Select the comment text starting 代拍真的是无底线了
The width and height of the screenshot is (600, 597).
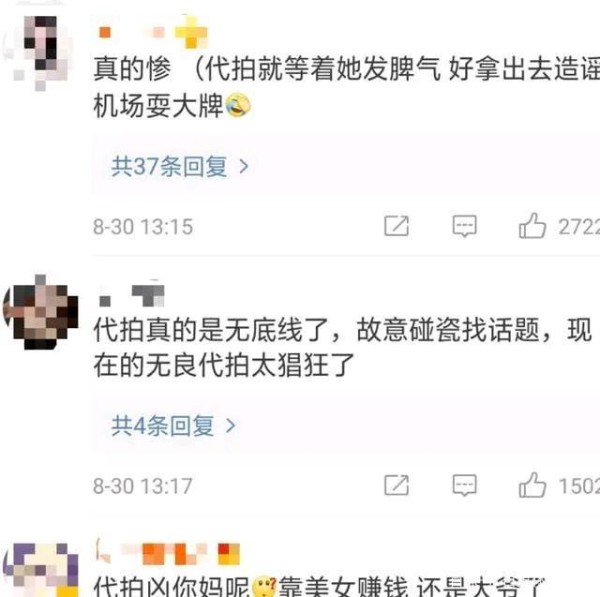coord(343,347)
